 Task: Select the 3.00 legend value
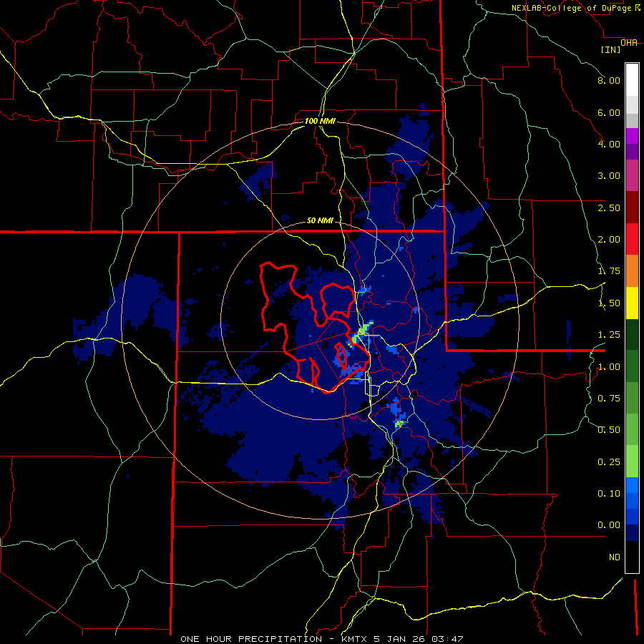click(x=609, y=176)
